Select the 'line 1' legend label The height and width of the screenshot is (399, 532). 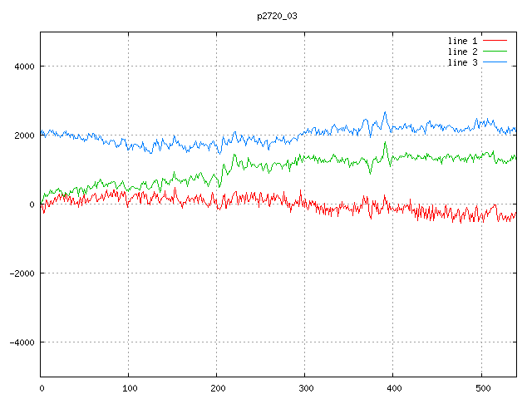[x=462, y=40]
